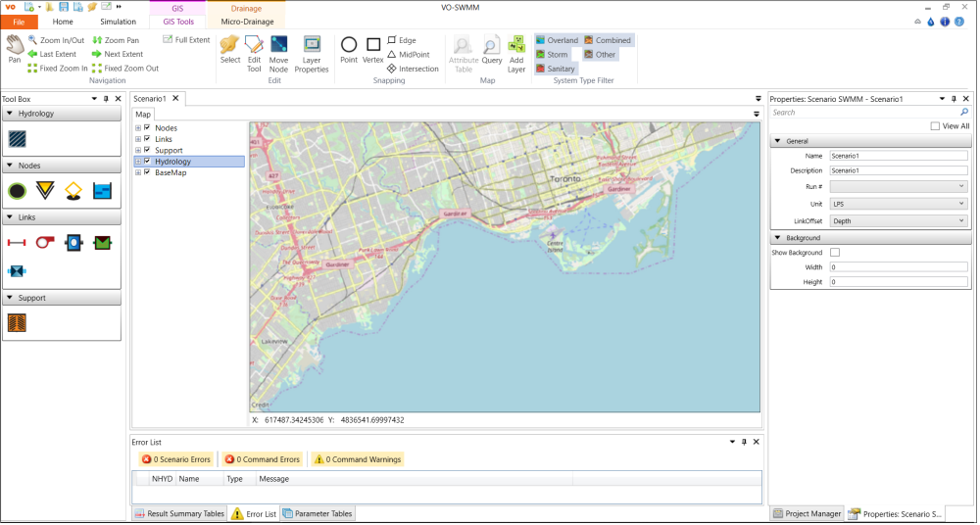980x525 pixels.
Task: Pick the pump link tool in Tool Box
Action: 44,242
